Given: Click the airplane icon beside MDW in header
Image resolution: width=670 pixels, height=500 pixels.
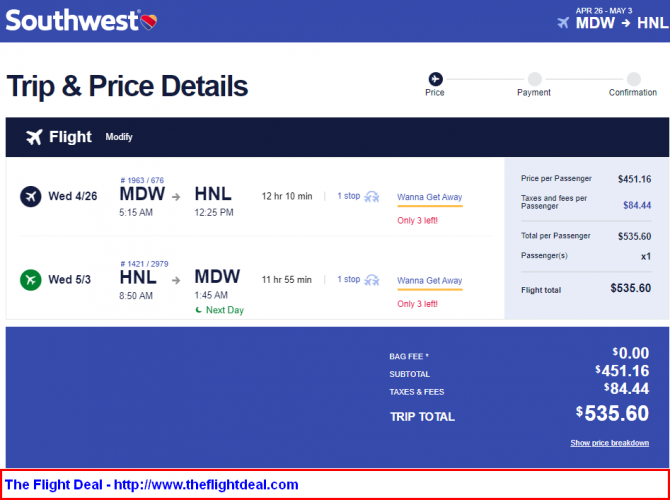Looking at the screenshot, I should click(x=563, y=23).
